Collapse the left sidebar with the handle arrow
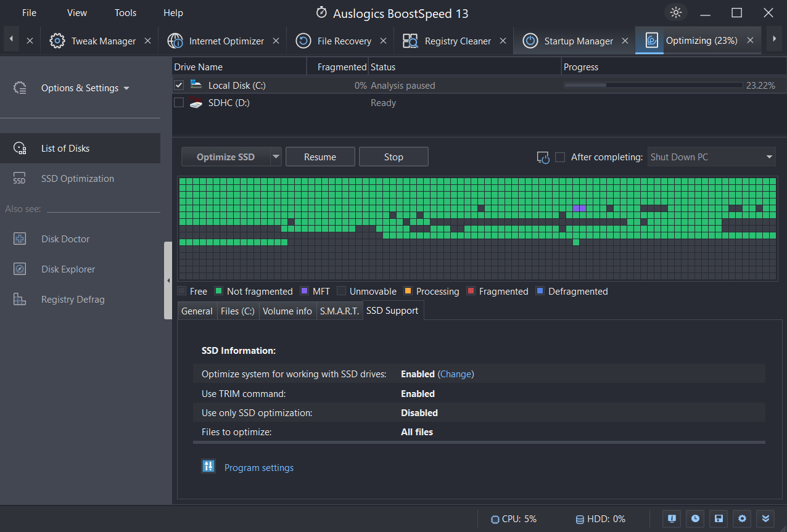The width and height of the screenshot is (787, 532). pyautogui.click(x=168, y=280)
